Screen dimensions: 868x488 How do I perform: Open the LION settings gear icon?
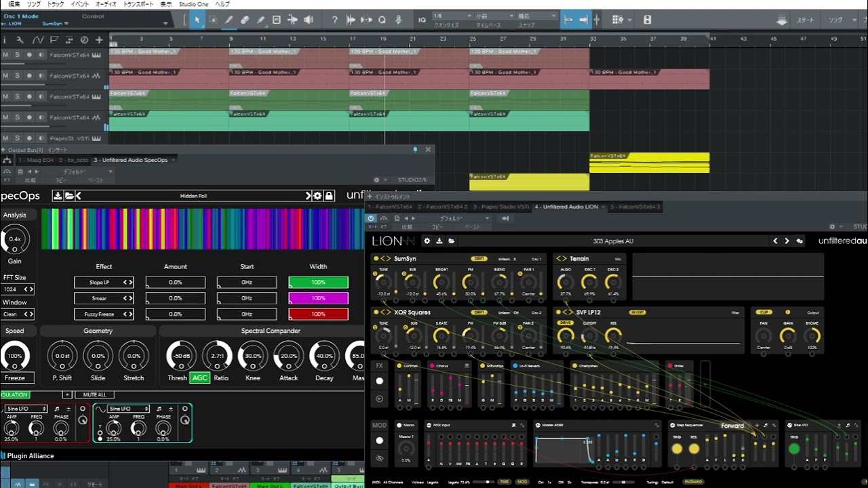[x=427, y=241]
